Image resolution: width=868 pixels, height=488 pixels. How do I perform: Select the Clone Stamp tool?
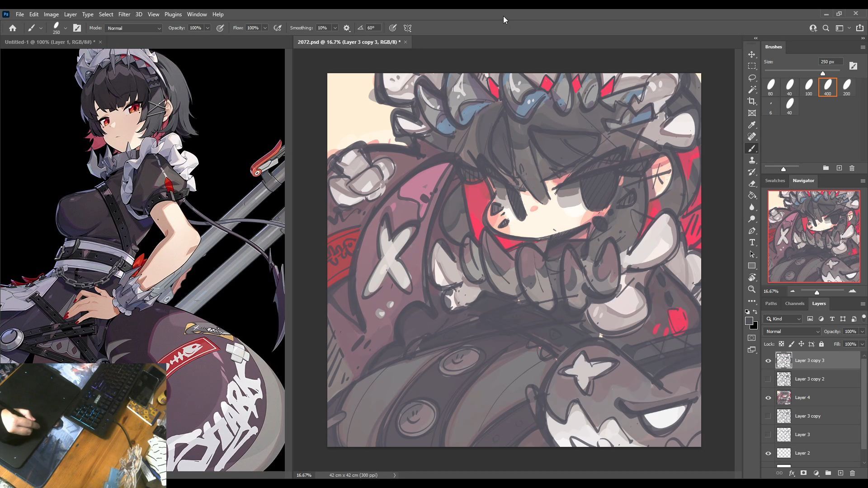click(752, 160)
